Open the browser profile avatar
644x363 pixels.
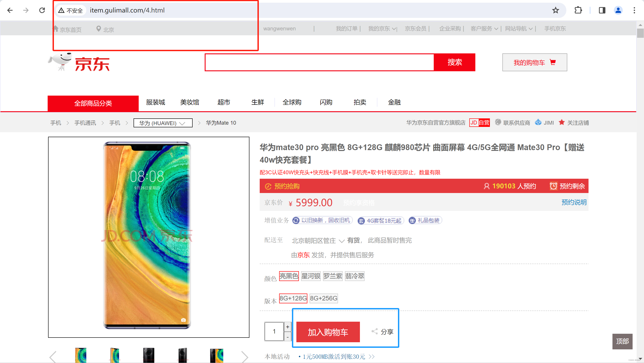click(x=618, y=10)
